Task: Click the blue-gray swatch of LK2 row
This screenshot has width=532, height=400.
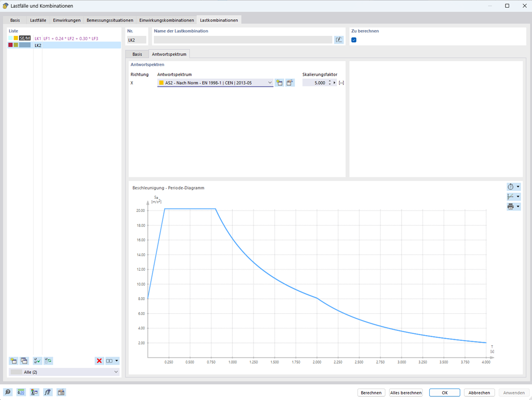Action: (25, 45)
